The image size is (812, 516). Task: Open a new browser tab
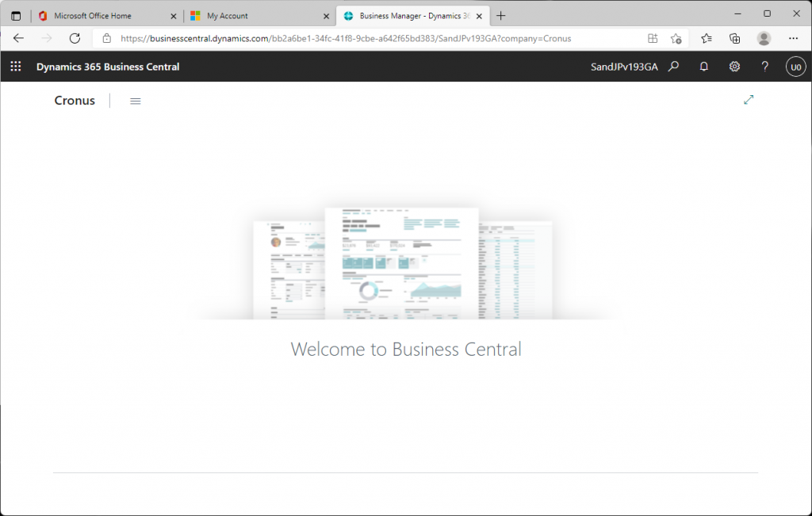click(x=501, y=16)
